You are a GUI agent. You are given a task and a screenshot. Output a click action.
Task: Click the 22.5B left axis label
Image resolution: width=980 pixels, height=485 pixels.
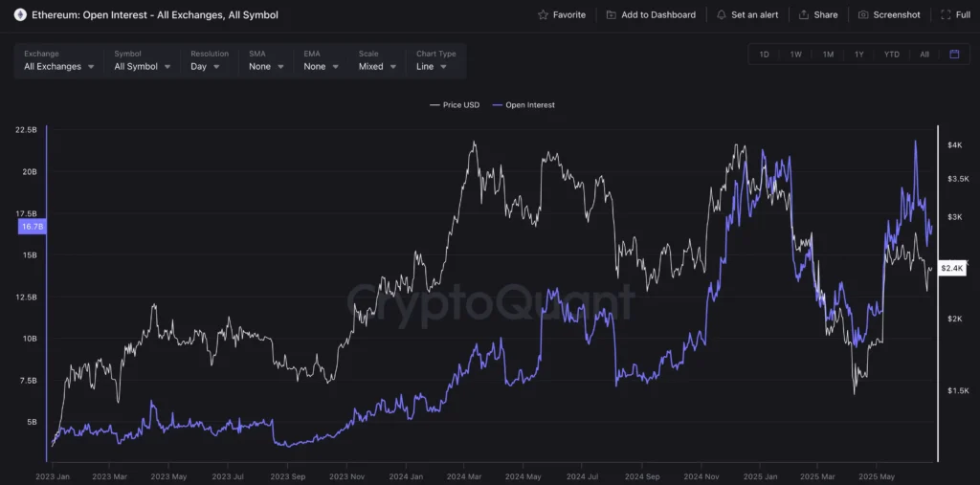click(x=26, y=130)
